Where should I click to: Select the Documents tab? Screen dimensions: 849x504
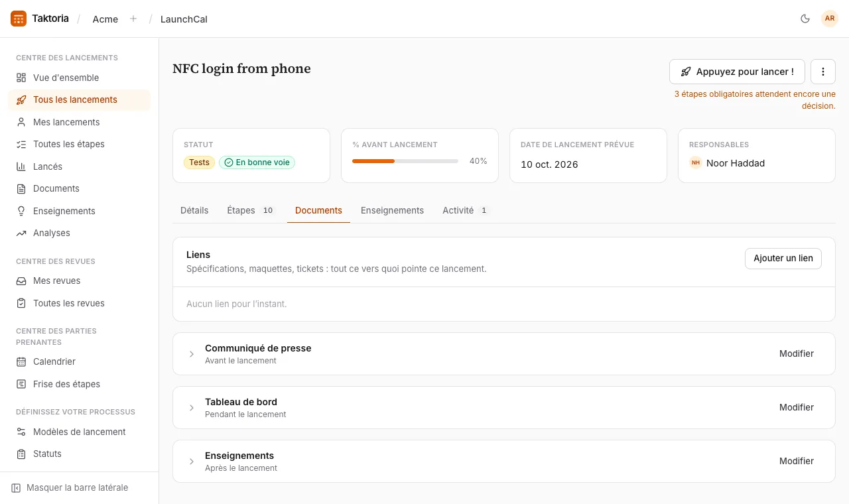pyautogui.click(x=318, y=210)
